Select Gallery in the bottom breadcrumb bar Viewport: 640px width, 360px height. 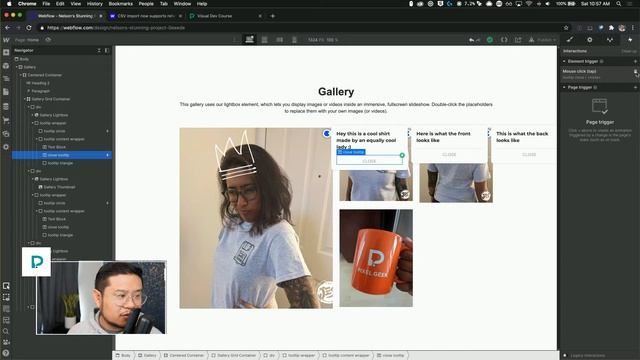pyautogui.click(x=147, y=356)
